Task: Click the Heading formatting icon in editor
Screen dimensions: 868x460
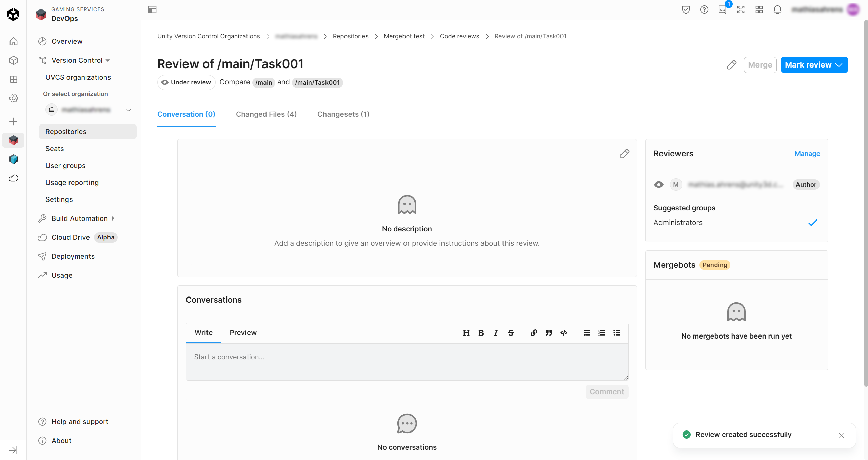Action: pyautogui.click(x=466, y=333)
